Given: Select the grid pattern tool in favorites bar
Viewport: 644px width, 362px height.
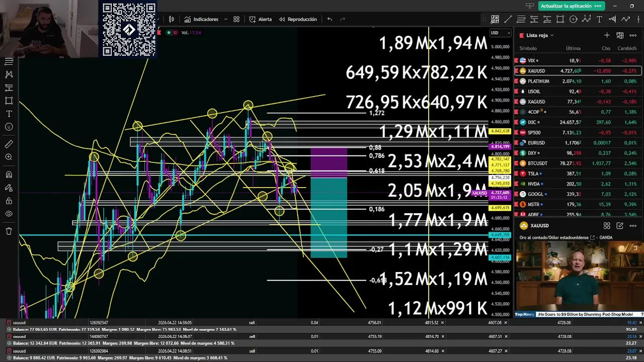Looking at the screenshot, I should (495, 19).
